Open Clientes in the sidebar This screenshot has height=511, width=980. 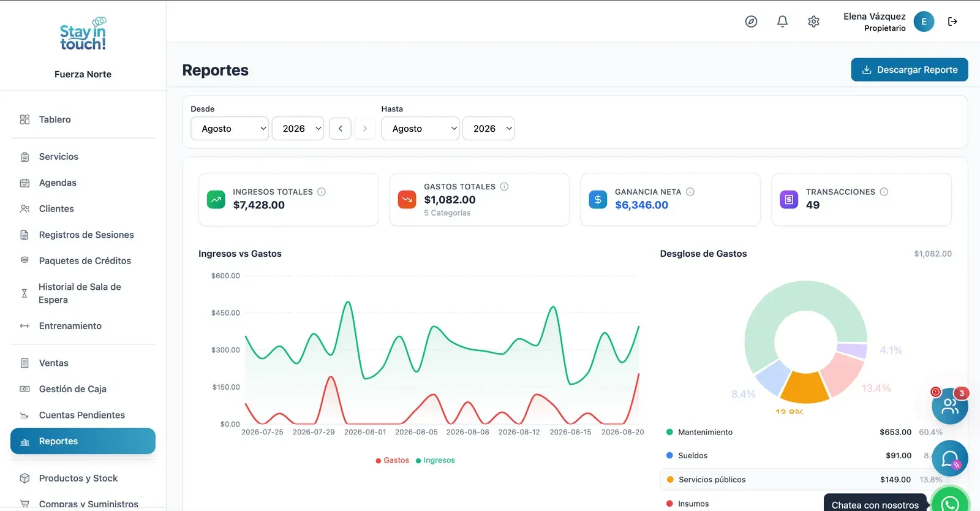click(x=83, y=208)
